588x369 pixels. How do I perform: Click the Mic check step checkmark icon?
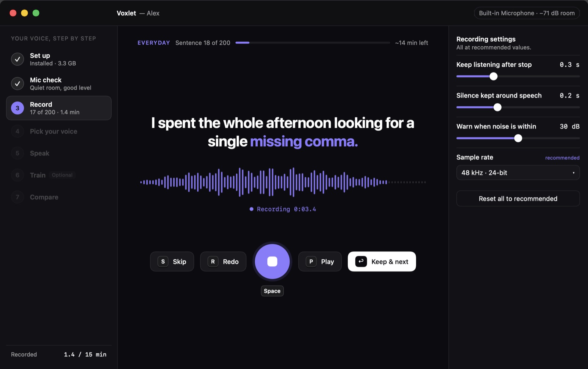[17, 84]
